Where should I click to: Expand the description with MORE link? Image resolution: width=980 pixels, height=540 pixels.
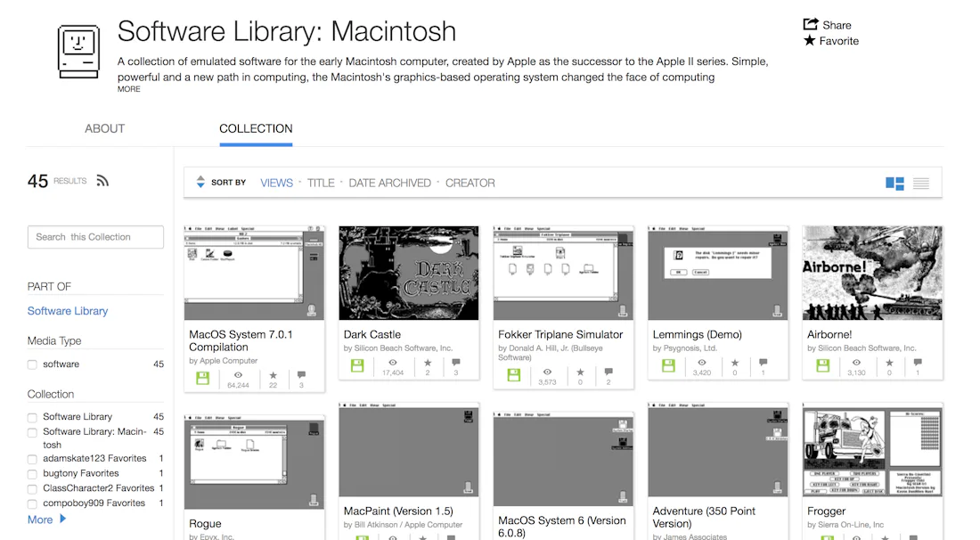click(x=129, y=89)
